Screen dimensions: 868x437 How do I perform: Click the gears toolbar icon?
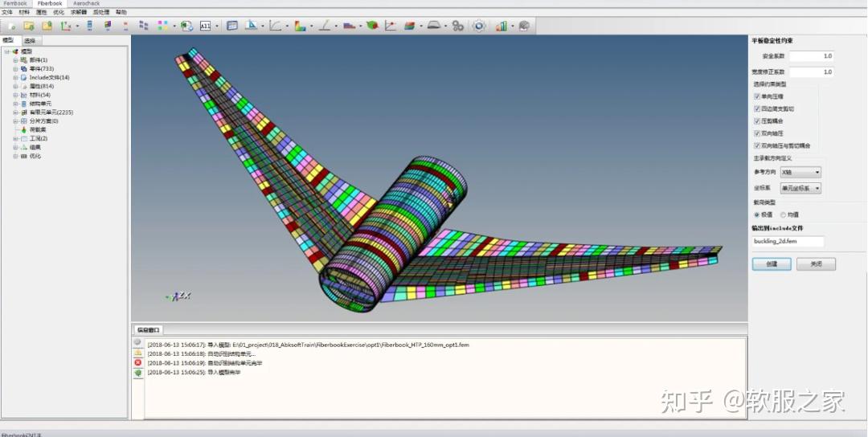click(x=458, y=26)
